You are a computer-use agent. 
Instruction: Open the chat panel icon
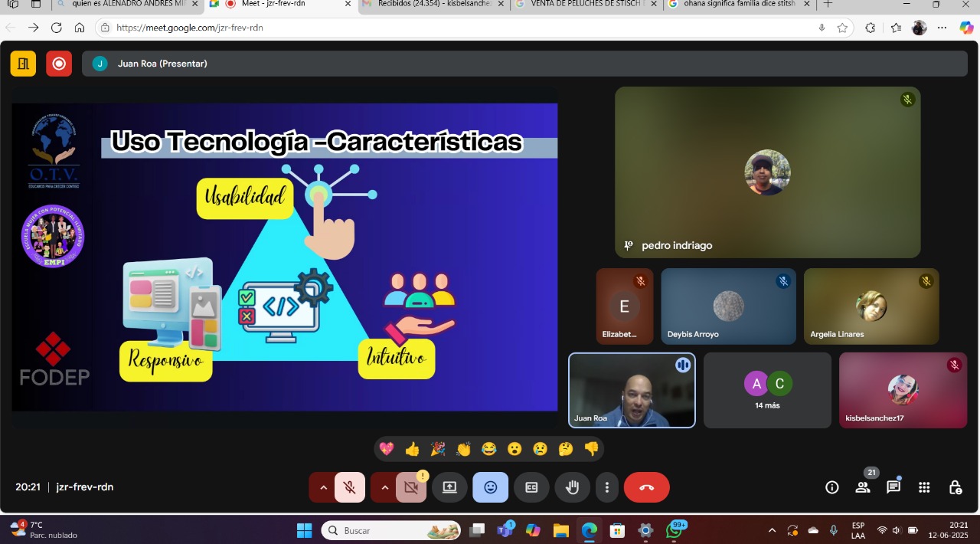click(893, 487)
